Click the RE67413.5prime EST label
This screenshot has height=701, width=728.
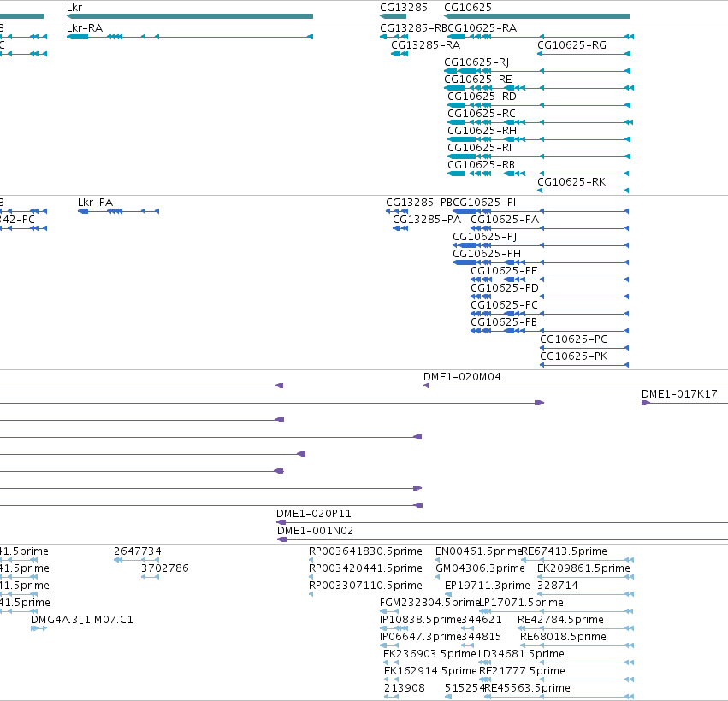(x=564, y=551)
